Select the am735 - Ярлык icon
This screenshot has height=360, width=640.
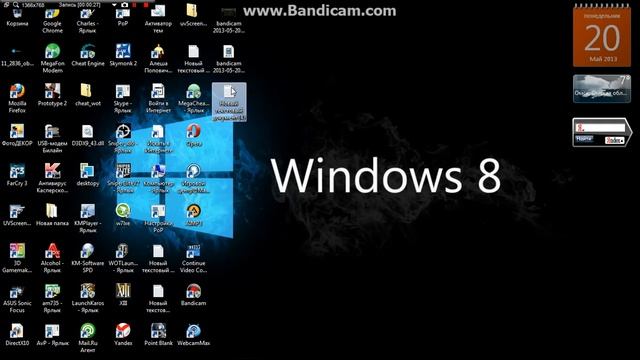point(52,298)
